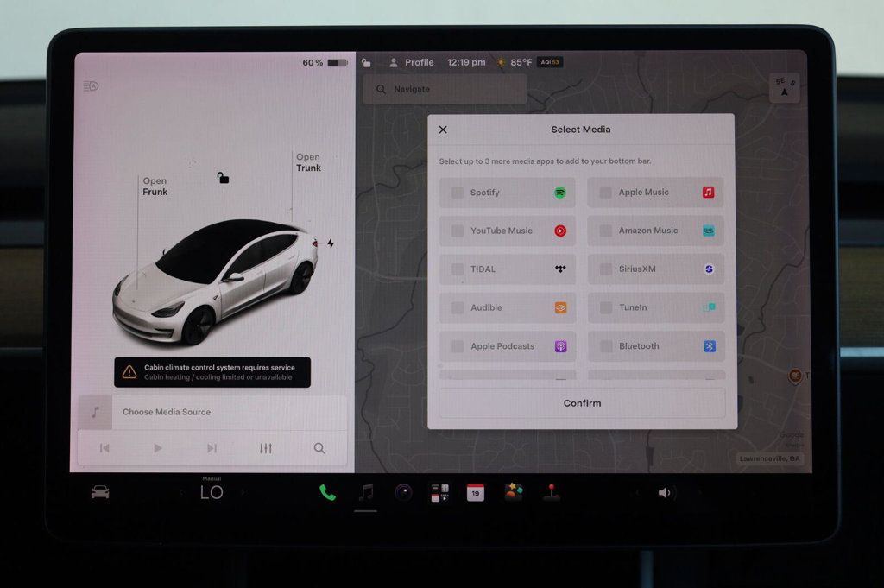Enable the Bluetooth media checkbox

tap(606, 346)
